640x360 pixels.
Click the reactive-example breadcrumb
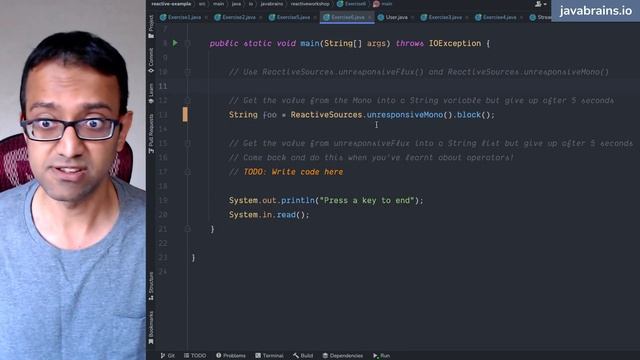pos(171,4)
